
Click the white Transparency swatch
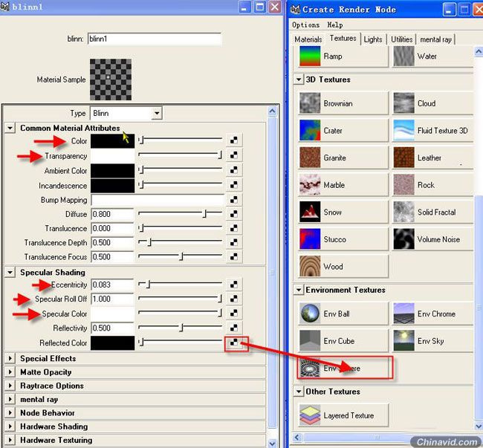(112, 156)
